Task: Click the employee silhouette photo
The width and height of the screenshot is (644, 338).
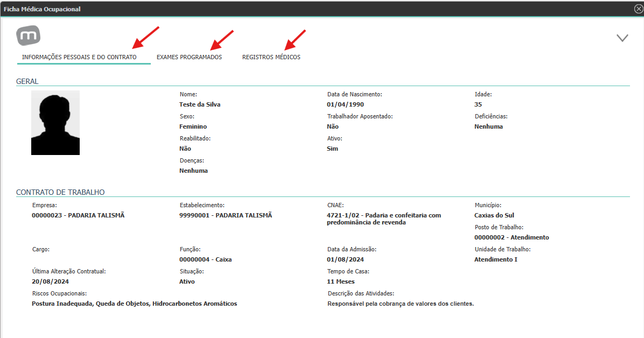Action: click(55, 123)
